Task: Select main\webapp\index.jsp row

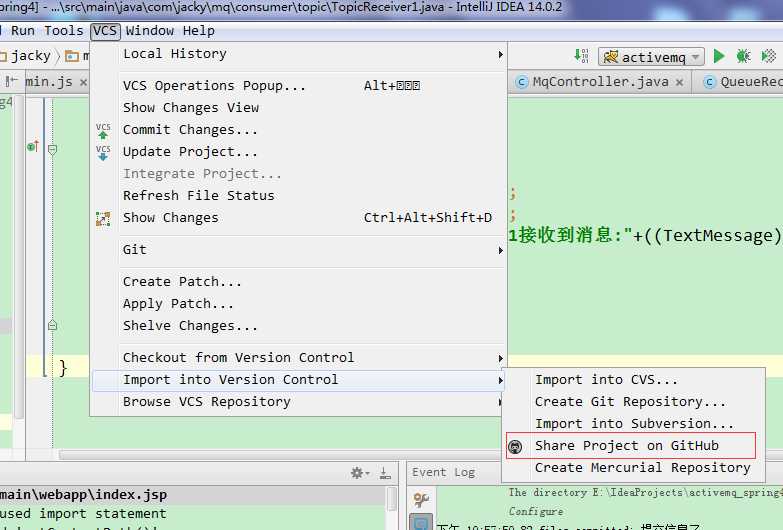Action: [x=193, y=495]
